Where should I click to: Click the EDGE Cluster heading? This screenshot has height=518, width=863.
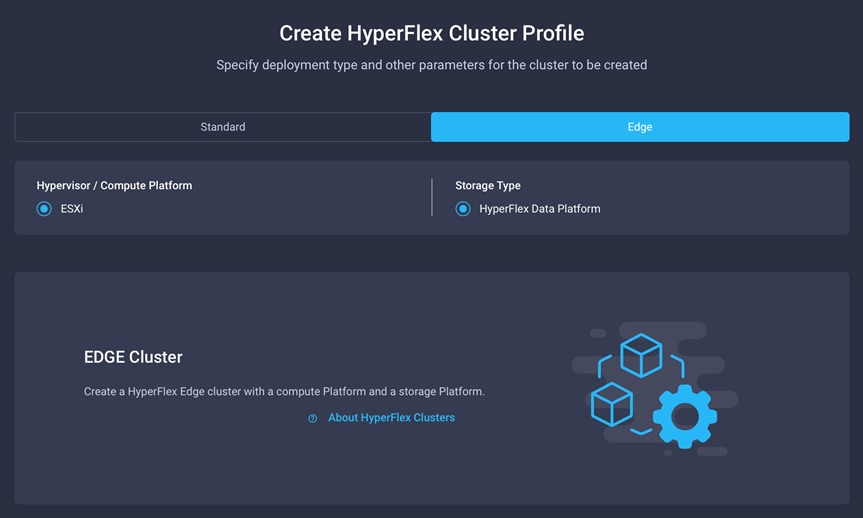(133, 357)
